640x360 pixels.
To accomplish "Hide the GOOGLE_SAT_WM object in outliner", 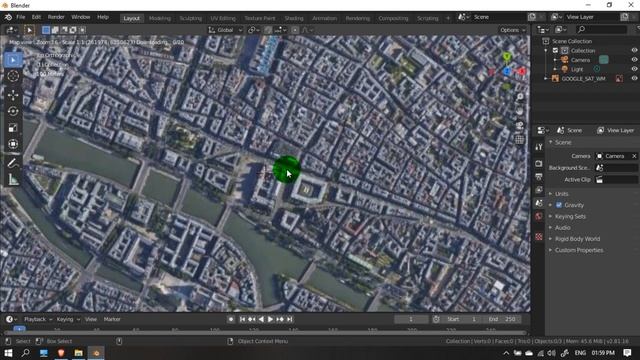I will tap(634, 78).
